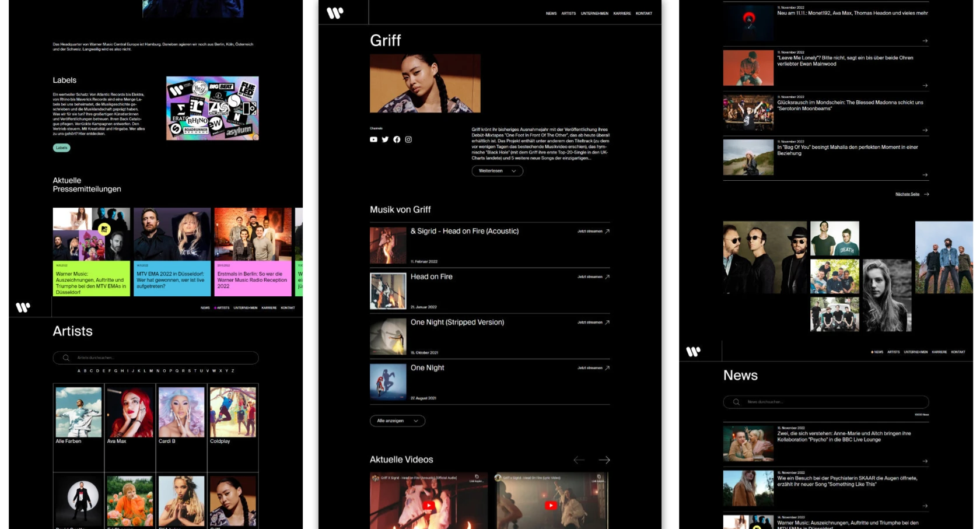This screenshot has height=529, width=980.
Task: Open UNTERNEHMEN menu in Griff page header
Action: click(594, 13)
